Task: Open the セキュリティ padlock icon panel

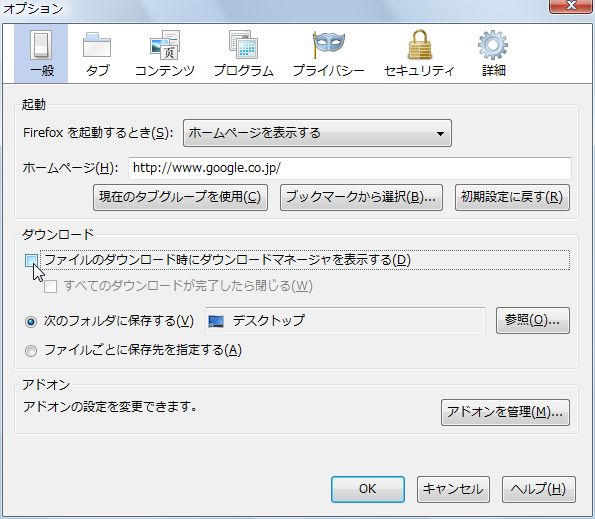Action: (419, 54)
